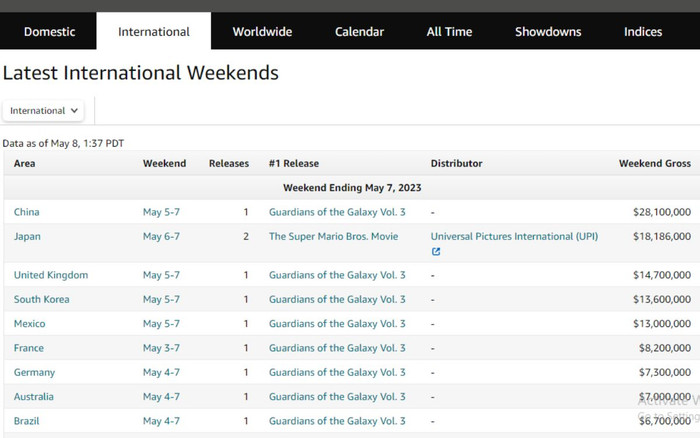Image resolution: width=700 pixels, height=438 pixels.
Task: Open the Worldwide tab
Action: (x=262, y=32)
